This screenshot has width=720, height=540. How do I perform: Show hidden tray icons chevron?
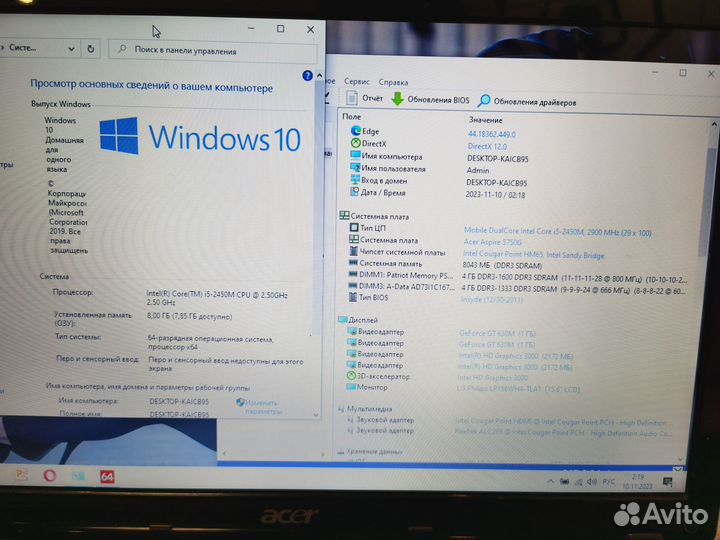[550, 481]
